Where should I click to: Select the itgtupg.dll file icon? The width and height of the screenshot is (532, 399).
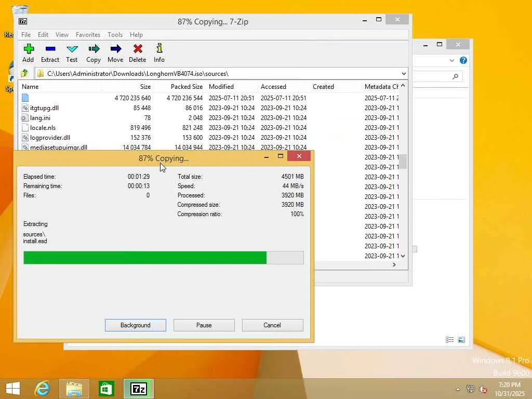pos(25,108)
